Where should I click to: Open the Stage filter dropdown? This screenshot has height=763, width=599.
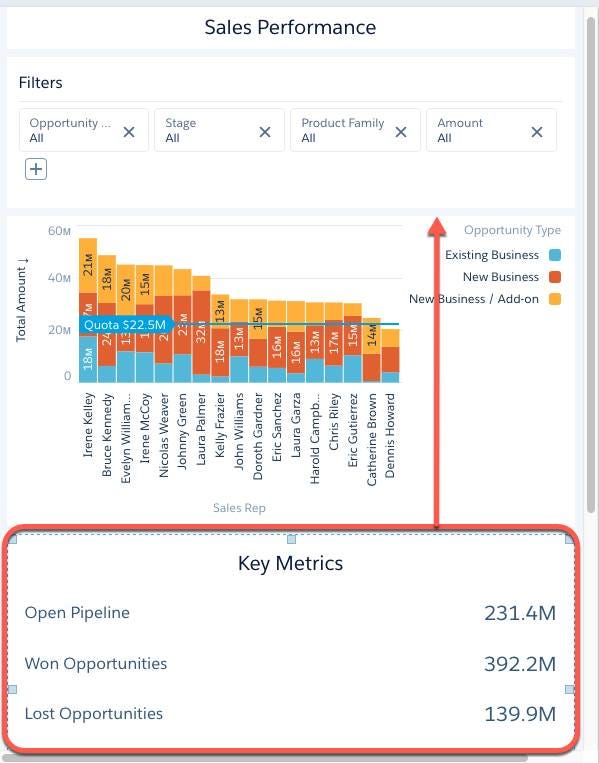click(x=209, y=130)
